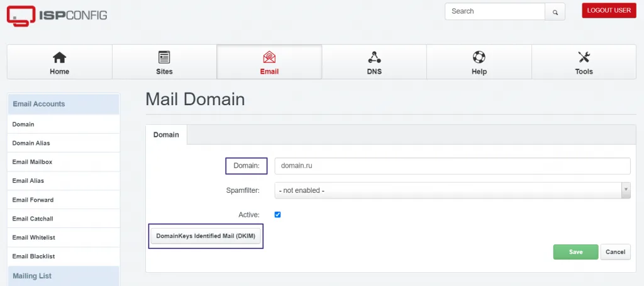Click the LOGOUT USER button
This screenshot has height=286, width=644.
(x=609, y=11)
